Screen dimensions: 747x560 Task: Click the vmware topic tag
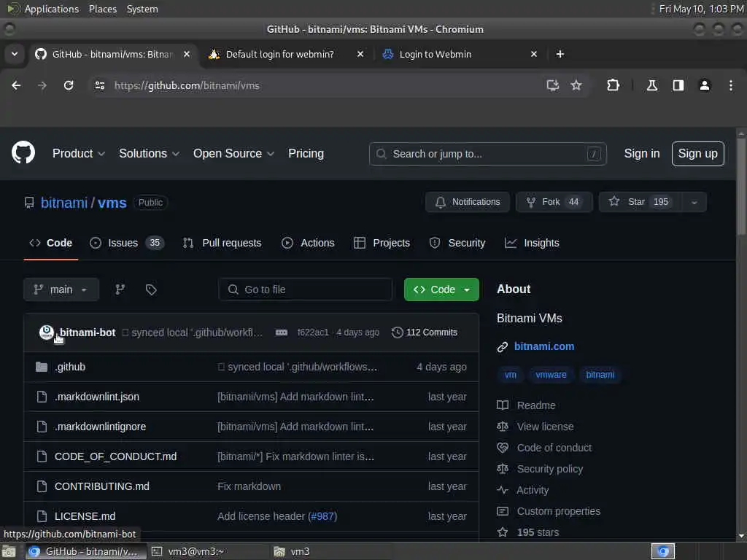pos(551,375)
